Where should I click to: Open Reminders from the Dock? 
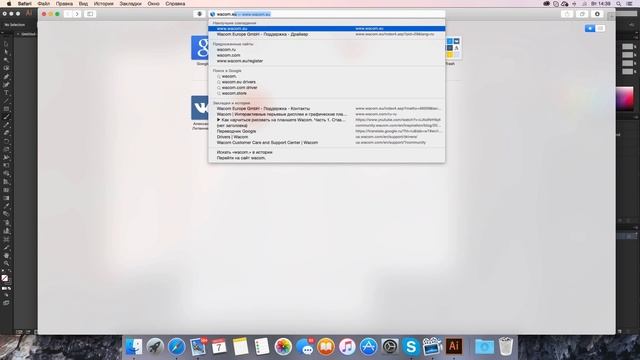point(262,347)
